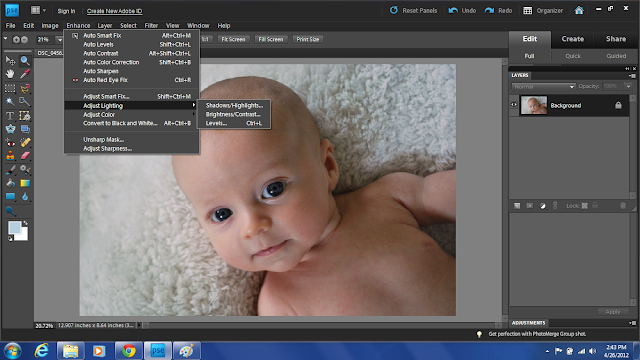Click the Fit Screen button
The width and height of the screenshot is (640, 360).
233,40
